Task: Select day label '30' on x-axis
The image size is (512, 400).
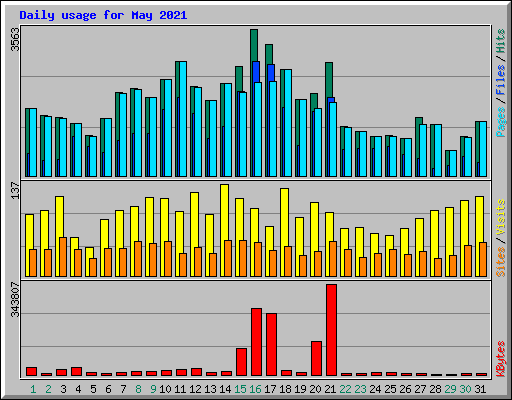Action: [465, 389]
